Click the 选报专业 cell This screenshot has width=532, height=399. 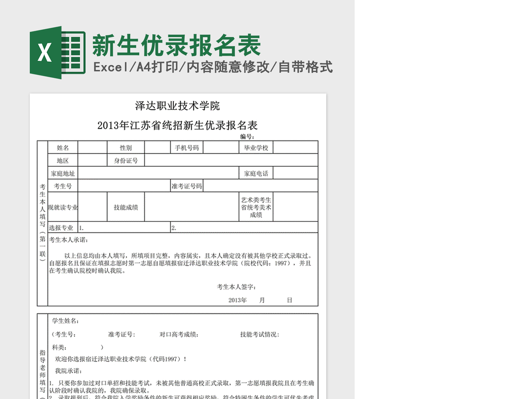pos(63,227)
